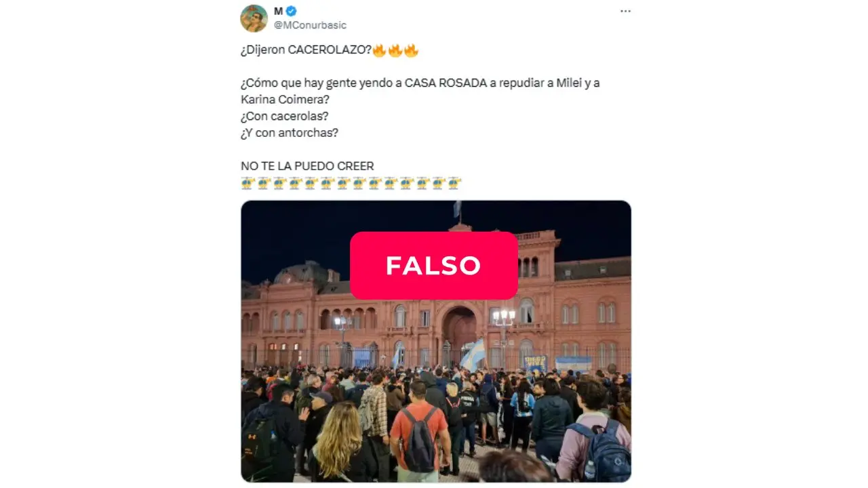The image size is (868, 488).
Task: Click the waving Argentine flag in the crowd
Action: (x=473, y=354)
